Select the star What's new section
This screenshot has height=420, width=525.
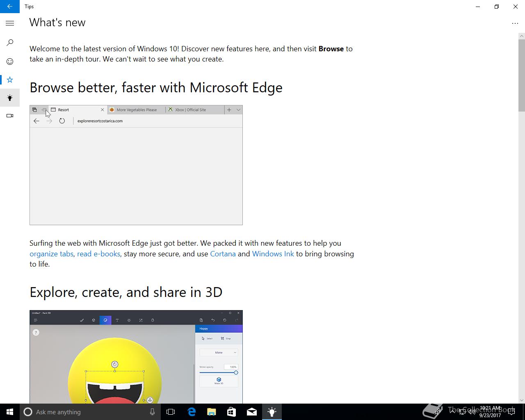pyautogui.click(x=10, y=80)
